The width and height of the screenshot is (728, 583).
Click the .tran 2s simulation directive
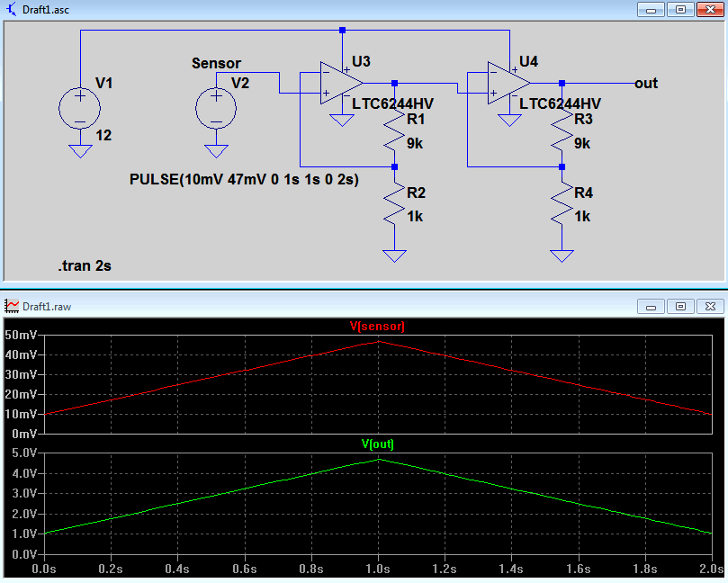pyautogui.click(x=85, y=265)
